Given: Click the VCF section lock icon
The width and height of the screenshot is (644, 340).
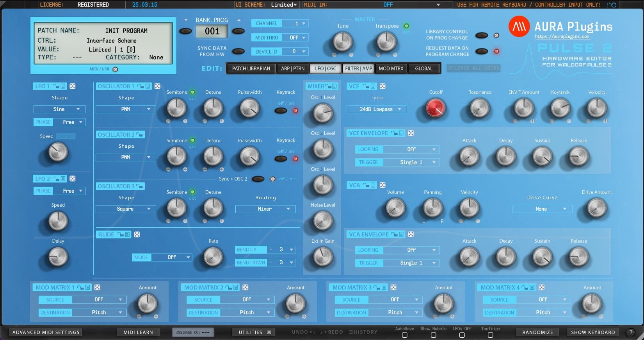Looking at the screenshot, I should pos(366,86).
